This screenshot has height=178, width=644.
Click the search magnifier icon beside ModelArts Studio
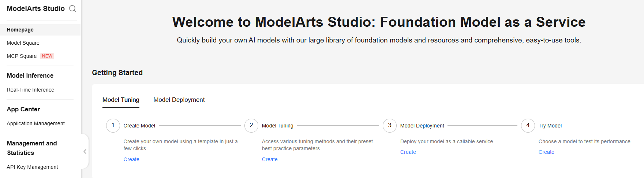click(73, 9)
